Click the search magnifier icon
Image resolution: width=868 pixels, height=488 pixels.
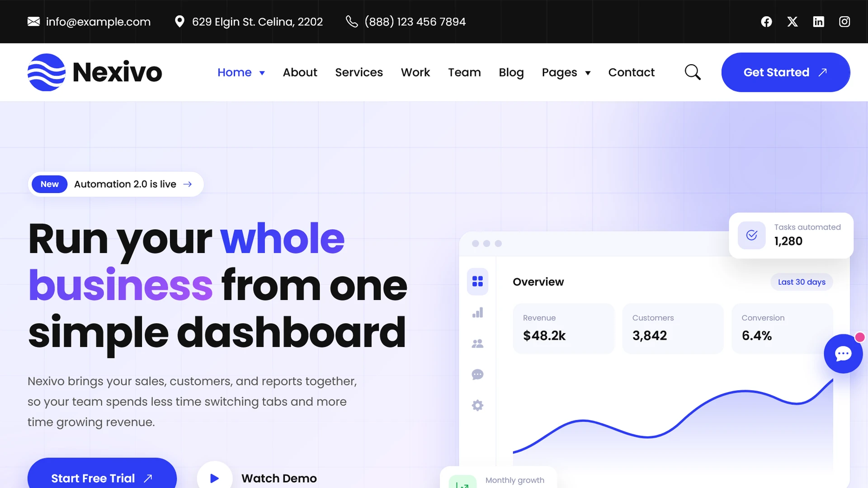coord(693,72)
